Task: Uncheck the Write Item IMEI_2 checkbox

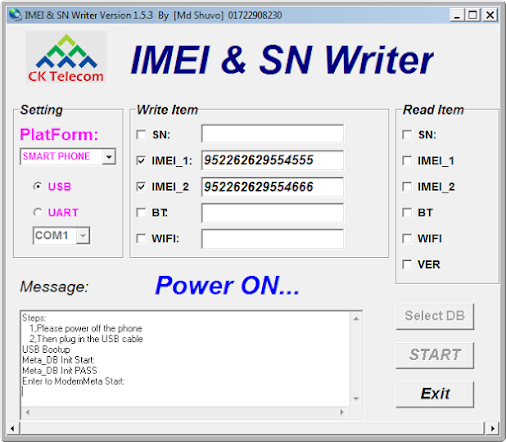Action: click(x=141, y=187)
